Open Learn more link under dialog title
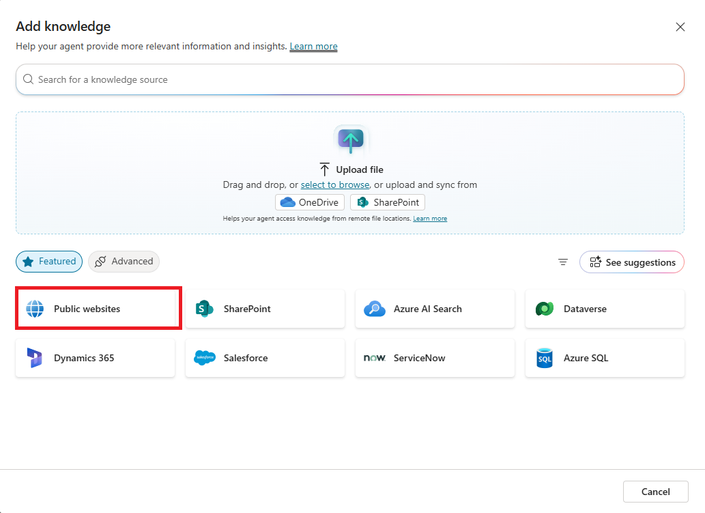 click(x=313, y=46)
